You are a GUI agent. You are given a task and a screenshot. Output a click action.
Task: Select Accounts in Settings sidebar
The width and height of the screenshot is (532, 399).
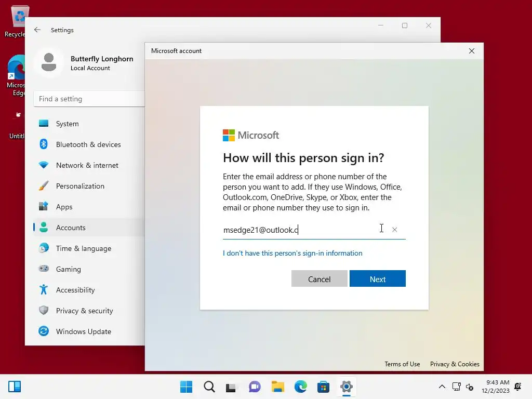[x=89, y=228]
